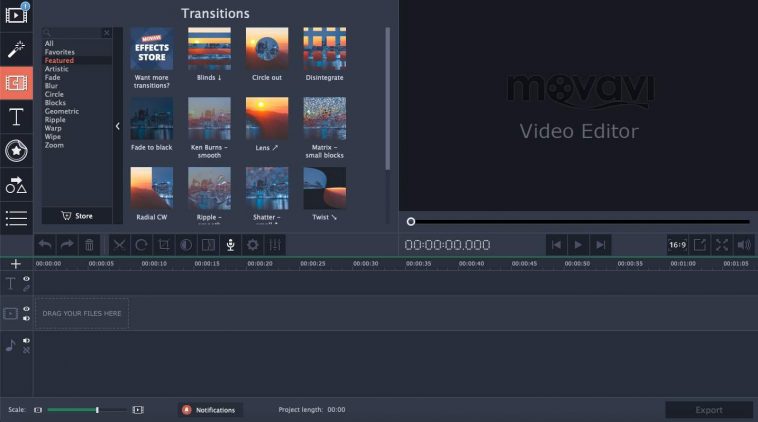Screen dimensions: 758x422
Task: Collapse the transitions category list arrow
Action: pyautogui.click(x=117, y=126)
